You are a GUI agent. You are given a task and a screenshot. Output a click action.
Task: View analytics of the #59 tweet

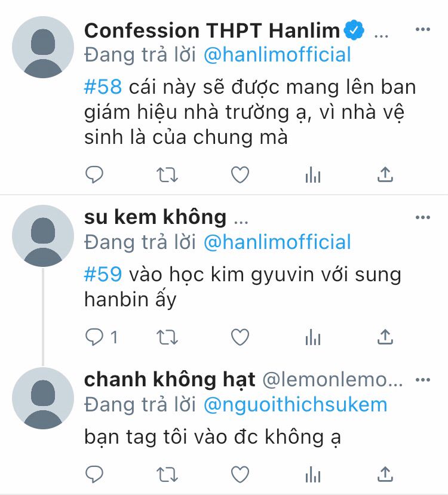[313, 337]
